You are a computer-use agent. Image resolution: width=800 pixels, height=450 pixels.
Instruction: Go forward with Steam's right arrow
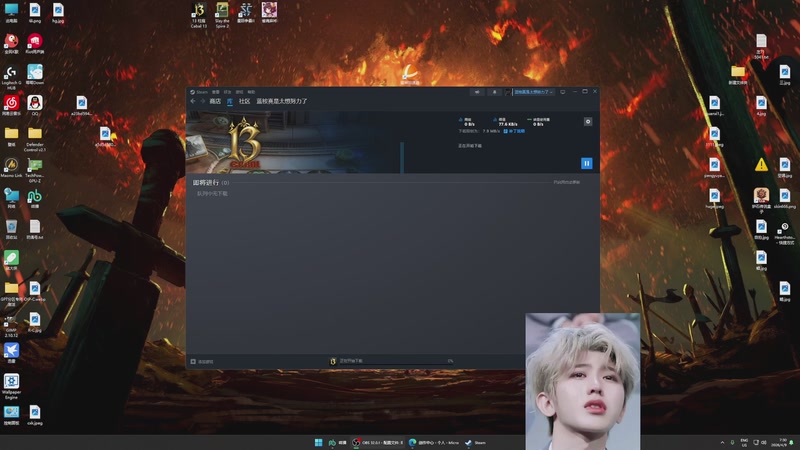203,101
